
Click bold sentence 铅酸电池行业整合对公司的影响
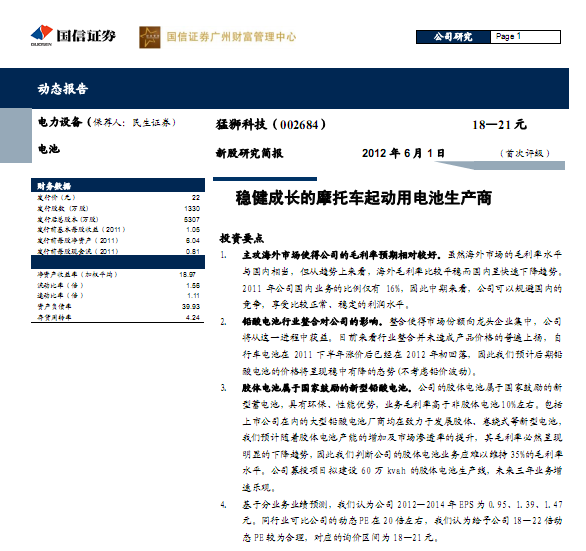coord(312,322)
